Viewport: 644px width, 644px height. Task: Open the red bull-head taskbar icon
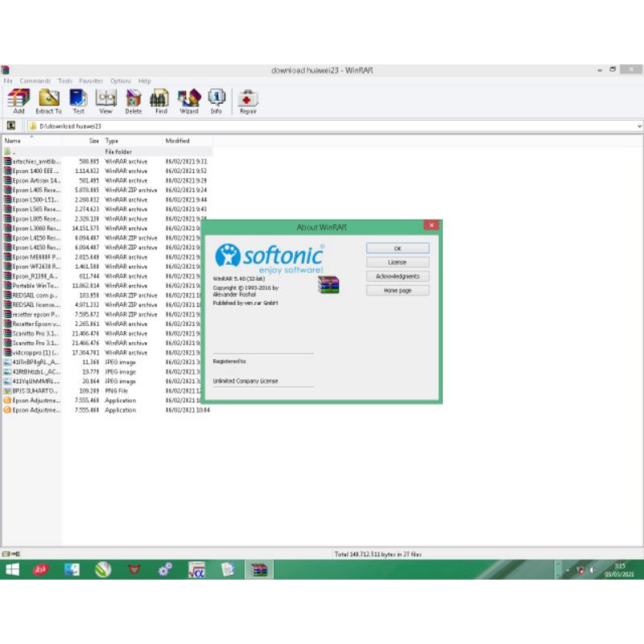(134, 570)
